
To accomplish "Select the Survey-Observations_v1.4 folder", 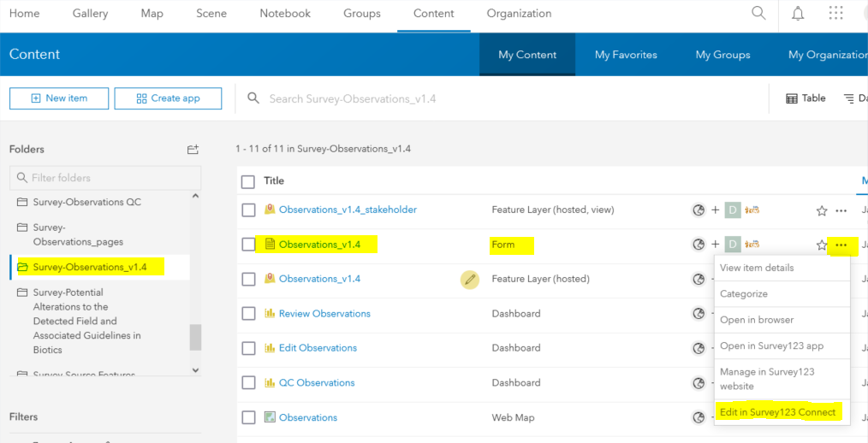I will 90,267.
